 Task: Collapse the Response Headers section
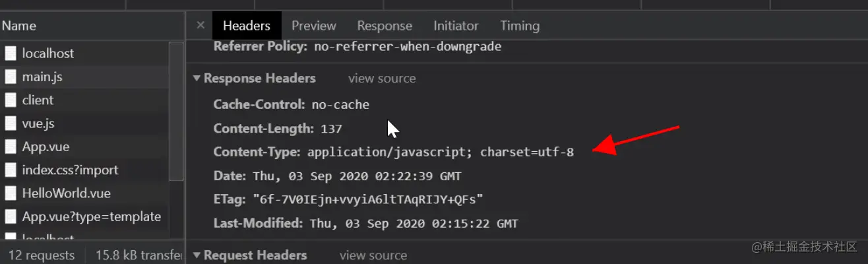[x=197, y=79]
